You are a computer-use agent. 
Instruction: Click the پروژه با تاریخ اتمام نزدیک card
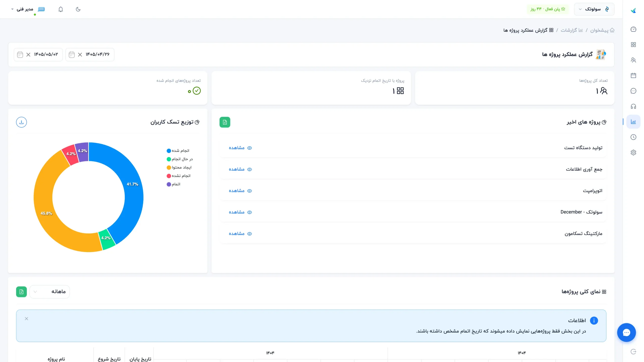click(311, 88)
